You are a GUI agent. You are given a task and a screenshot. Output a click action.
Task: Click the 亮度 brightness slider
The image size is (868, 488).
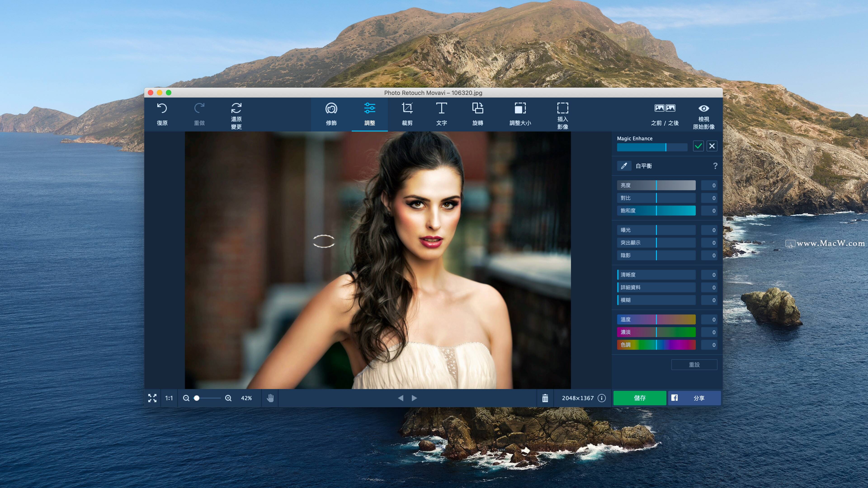pos(656,185)
